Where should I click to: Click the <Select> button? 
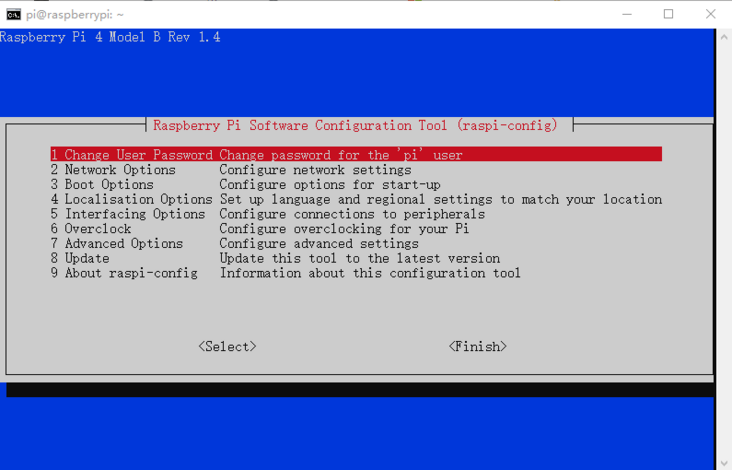click(227, 346)
